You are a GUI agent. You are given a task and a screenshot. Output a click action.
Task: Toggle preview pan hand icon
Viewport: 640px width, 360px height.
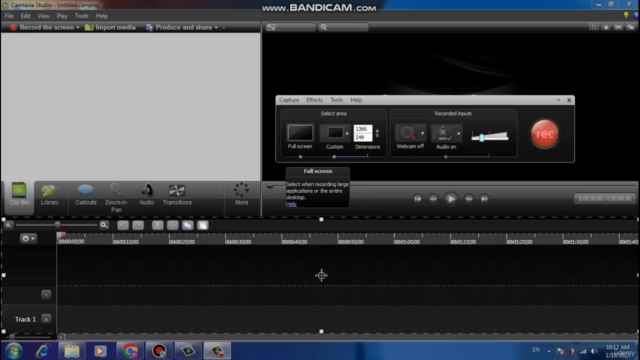(x=606, y=27)
